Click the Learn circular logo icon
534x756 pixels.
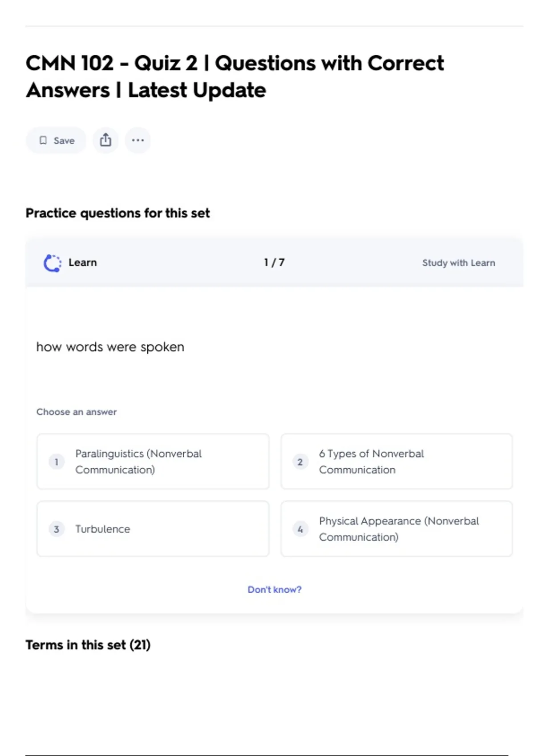tap(53, 263)
